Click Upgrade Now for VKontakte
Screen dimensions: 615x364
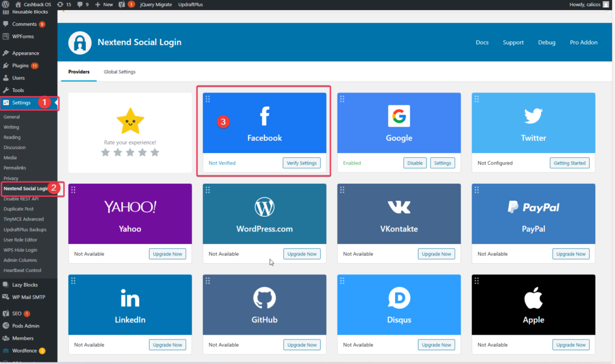coord(437,254)
